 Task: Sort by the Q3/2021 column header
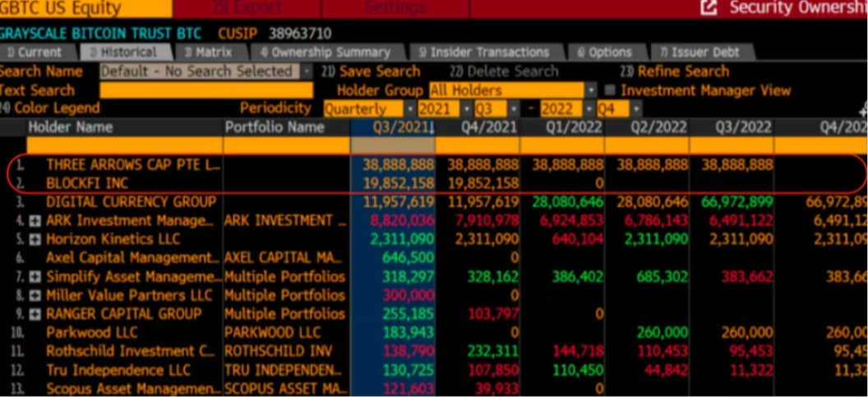[x=393, y=127]
